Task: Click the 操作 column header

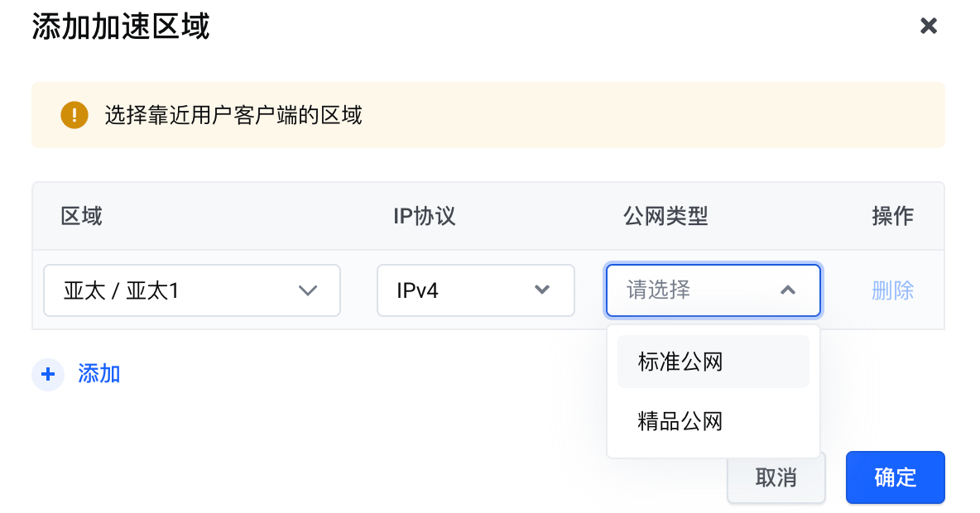Action: tap(892, 217)
